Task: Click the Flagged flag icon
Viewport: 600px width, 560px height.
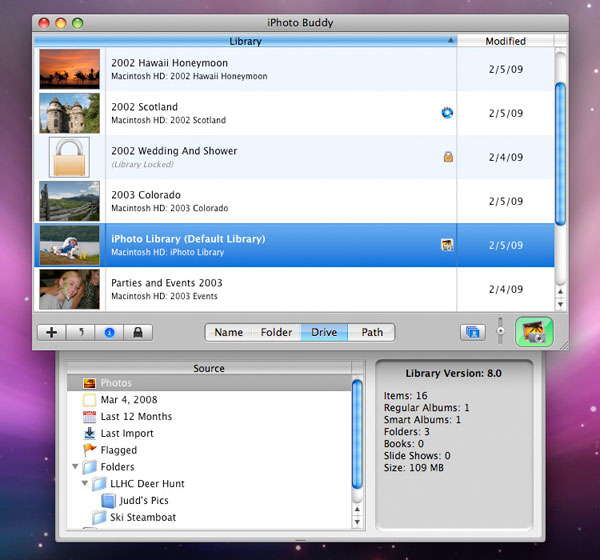Action: click(90, 450)
